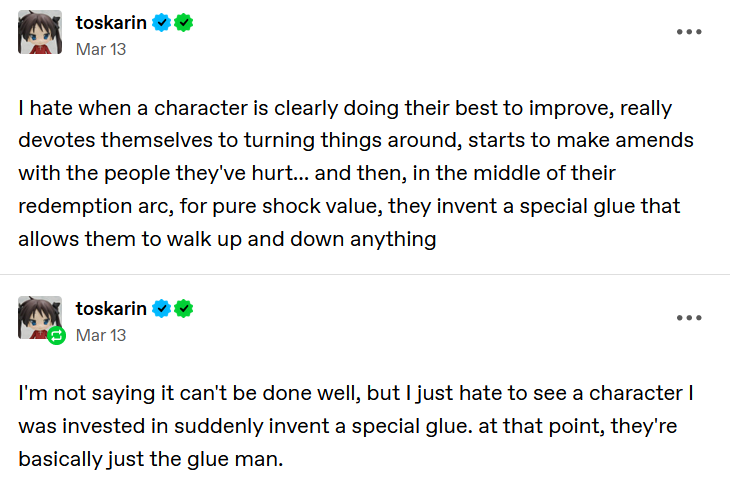Viewport: 730px width, 484px height.
Task: Click the blue verified badge on the reblogged post
Action: [x=162, y=309]
